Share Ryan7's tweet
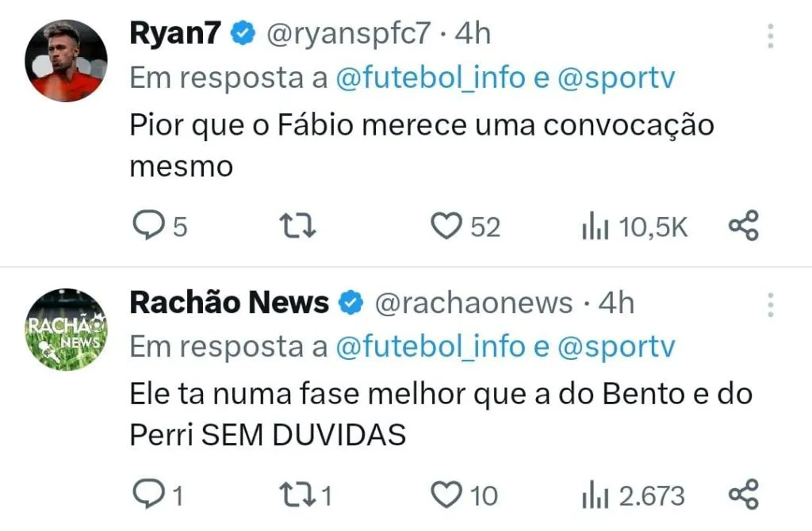Screen dimensions: 812x531 point(743,227)
